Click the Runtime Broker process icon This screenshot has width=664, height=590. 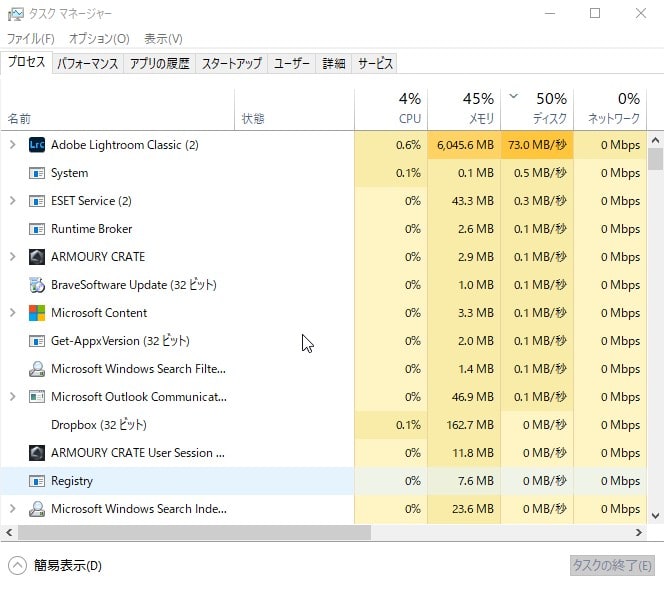click(x=37, y=229)
